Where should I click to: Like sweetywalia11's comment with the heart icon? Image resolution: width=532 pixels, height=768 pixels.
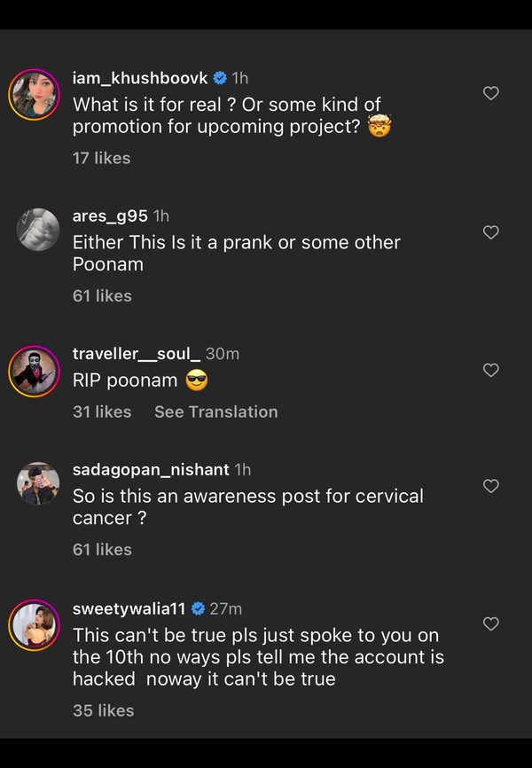pos(490,624)
